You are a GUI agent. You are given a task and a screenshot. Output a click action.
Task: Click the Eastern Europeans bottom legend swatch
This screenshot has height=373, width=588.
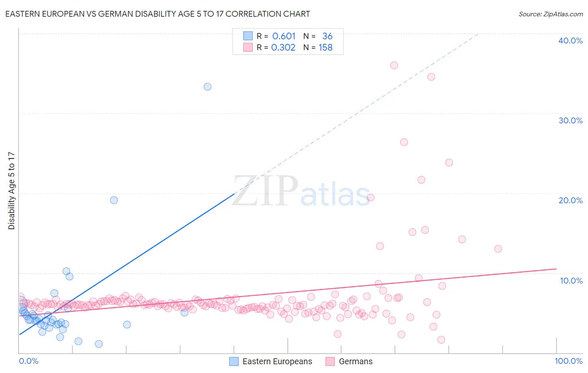(x=234, y=361)
